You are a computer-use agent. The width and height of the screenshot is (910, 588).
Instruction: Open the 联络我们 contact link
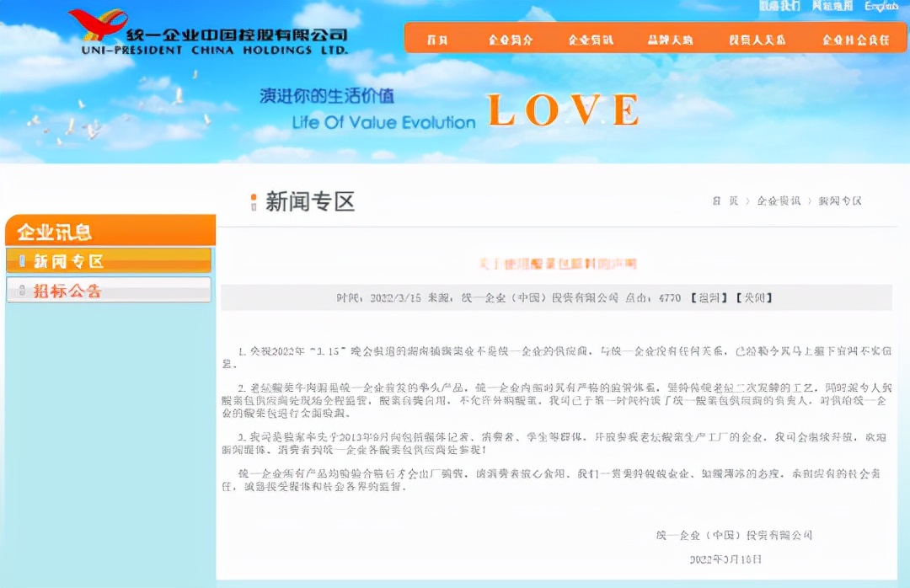coord(779,6)
